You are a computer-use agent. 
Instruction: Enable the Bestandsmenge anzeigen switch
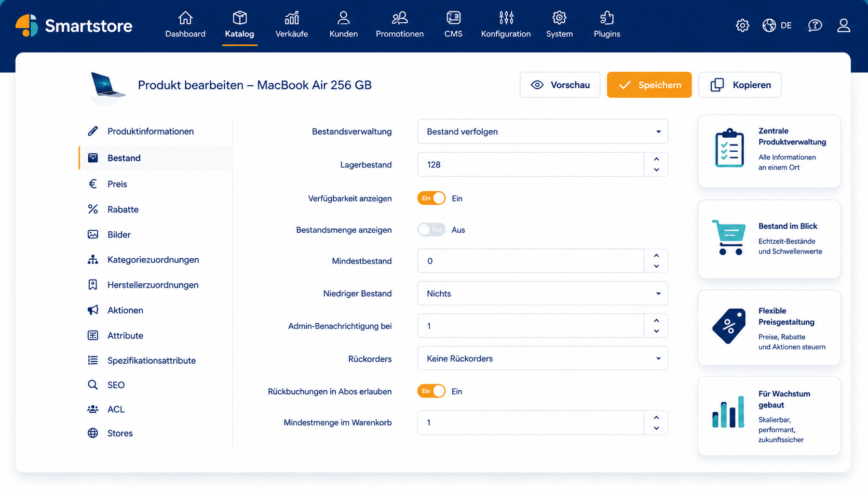(x=431, y=230)
